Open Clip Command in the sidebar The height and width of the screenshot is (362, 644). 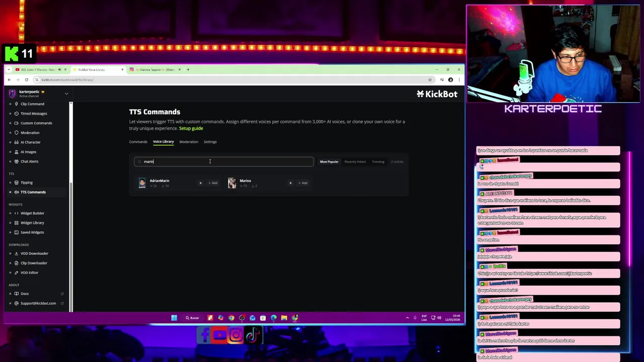click(32, 104)
